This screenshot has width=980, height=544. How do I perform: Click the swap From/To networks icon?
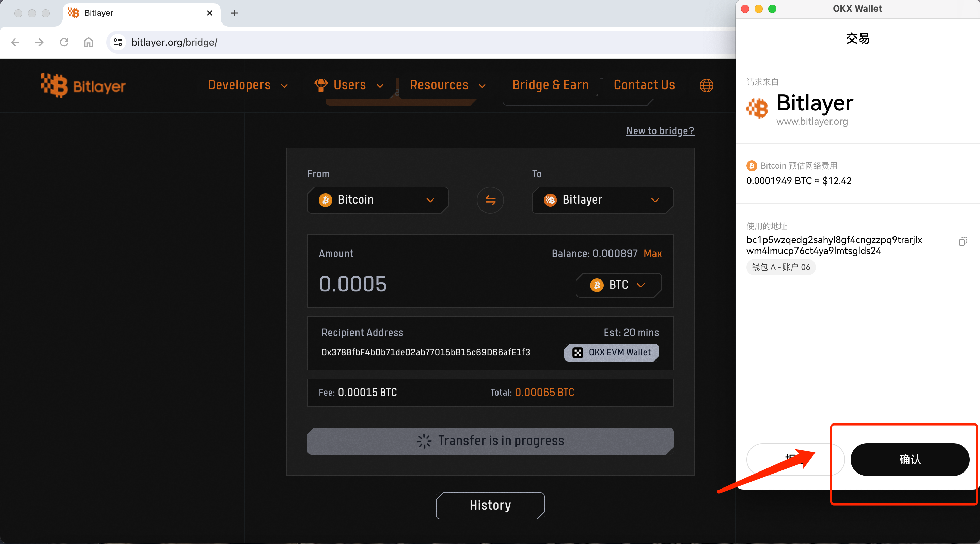490,200
